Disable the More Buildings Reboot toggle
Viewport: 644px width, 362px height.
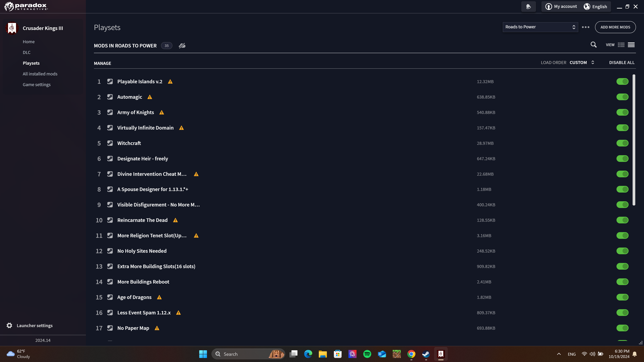622,282
